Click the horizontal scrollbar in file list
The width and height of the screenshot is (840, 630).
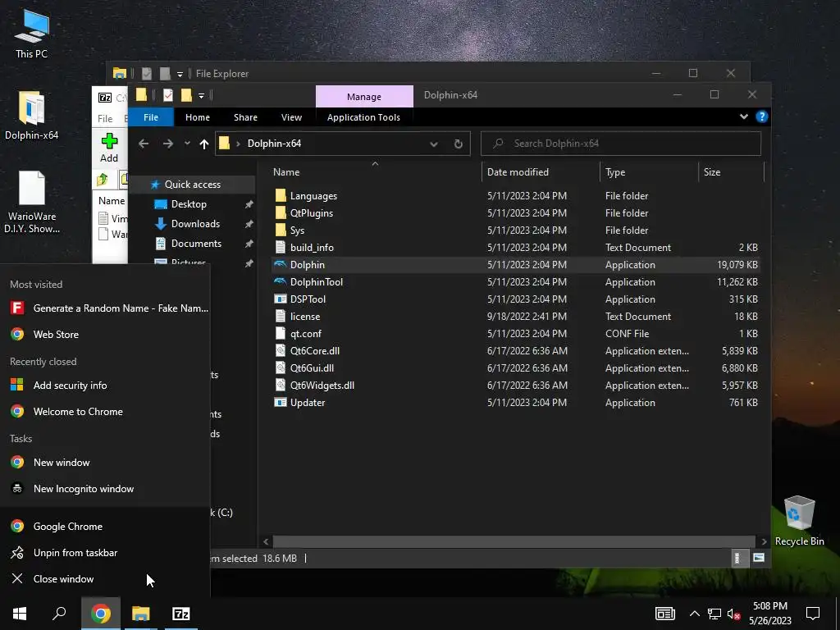point(514,541)
